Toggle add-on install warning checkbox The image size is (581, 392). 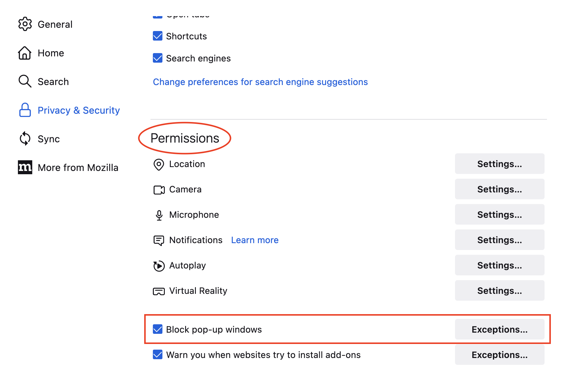[158, 355]
